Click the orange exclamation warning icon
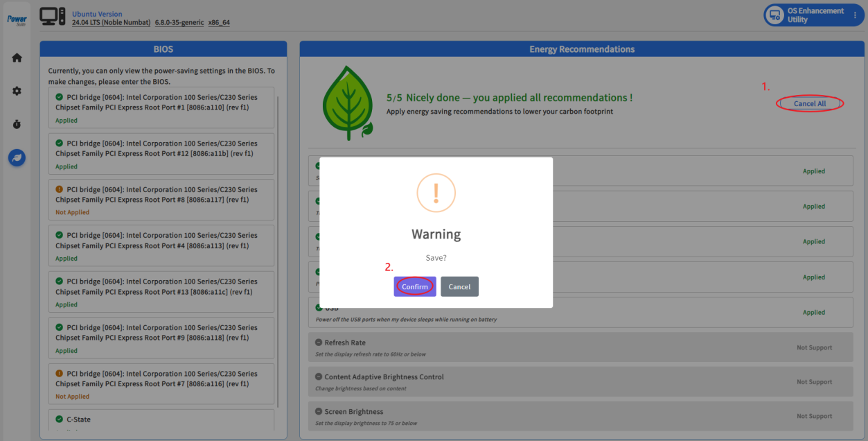868x441 pixels. 436,193
